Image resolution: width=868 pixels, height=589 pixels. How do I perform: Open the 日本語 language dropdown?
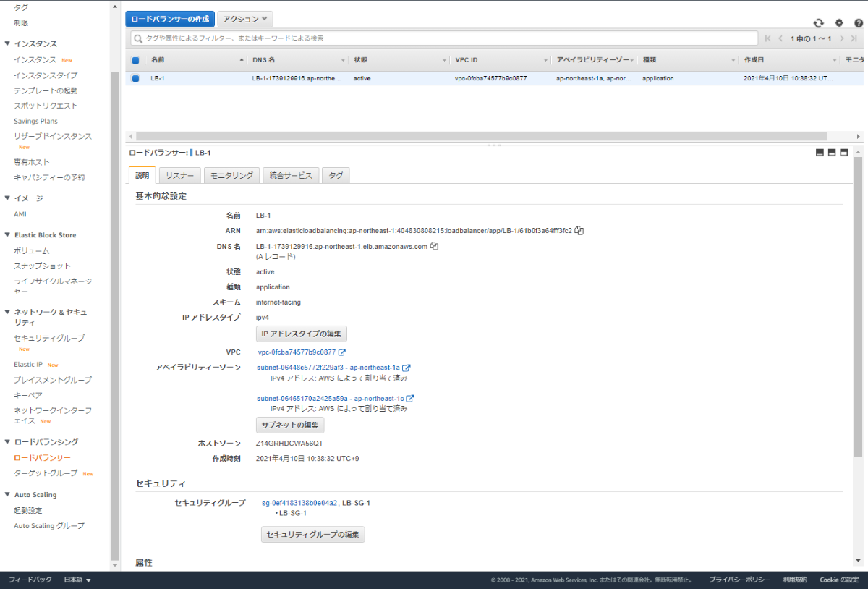(77, 580)
